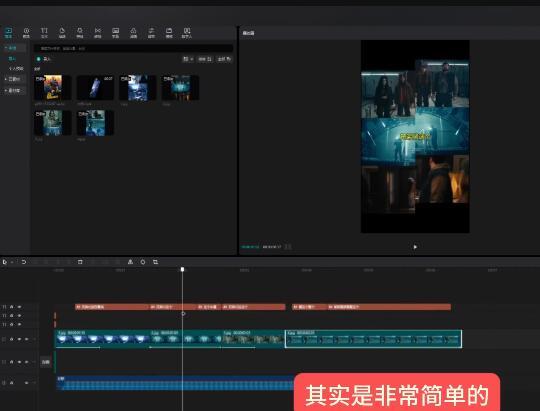Lock the audio track at bottom
Image resolution: width=540 pixels, height=411 pixels.
12,383
